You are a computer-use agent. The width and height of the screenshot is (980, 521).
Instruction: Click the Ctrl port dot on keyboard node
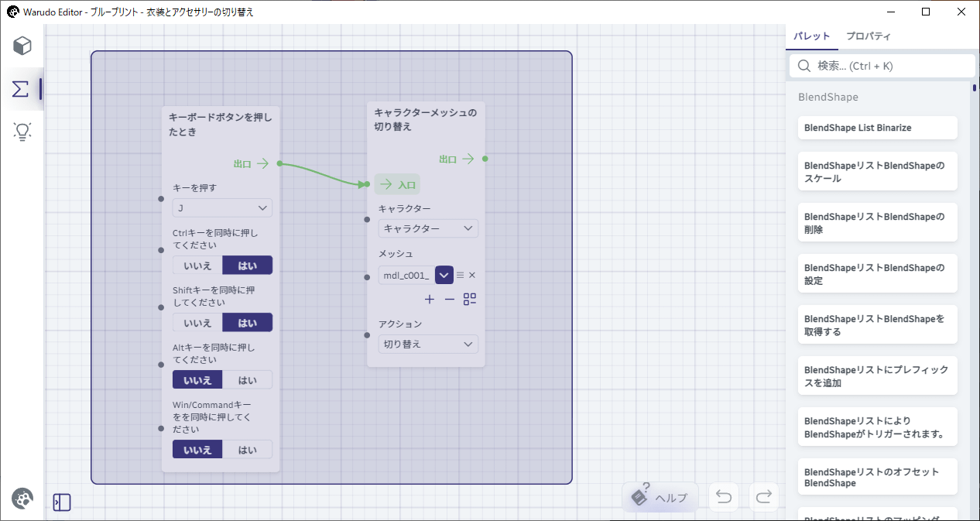click(x=161, y=250)
